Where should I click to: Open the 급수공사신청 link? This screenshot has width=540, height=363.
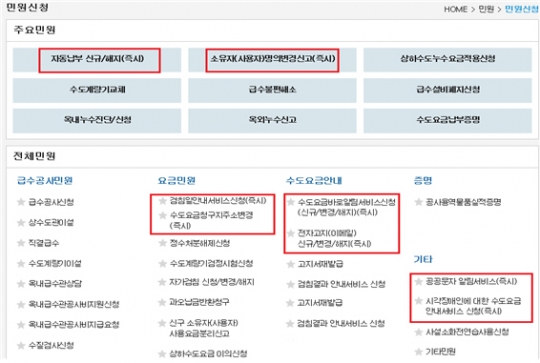click(x=51, y=202)
